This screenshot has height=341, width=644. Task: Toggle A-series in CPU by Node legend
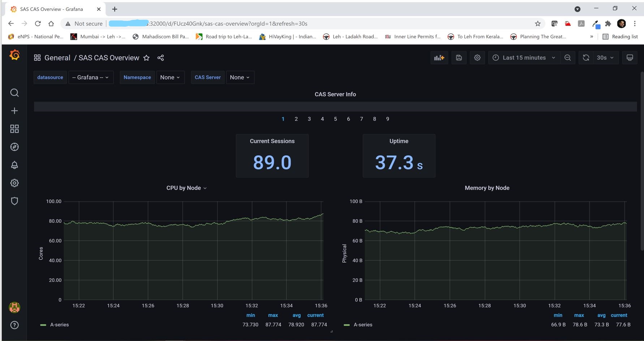(x=59, y=325)
